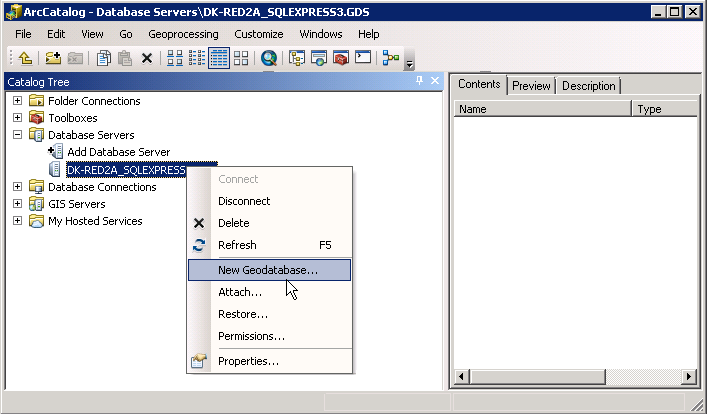Expand the My Hosted Services node

click(17, 221)
